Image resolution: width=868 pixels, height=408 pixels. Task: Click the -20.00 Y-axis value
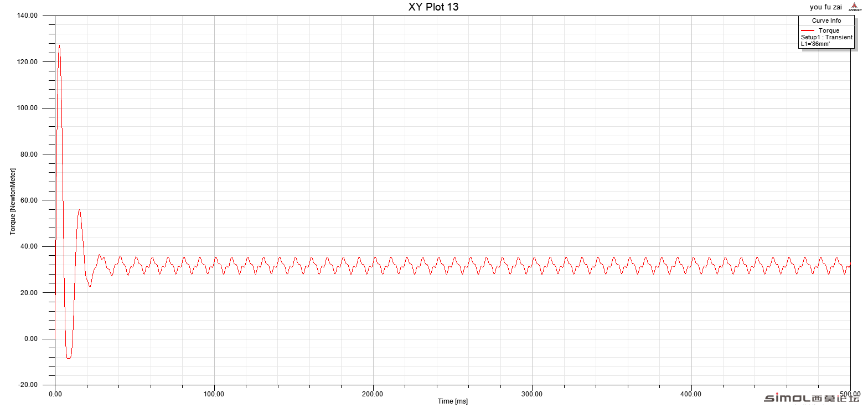(x=27, y=385)
